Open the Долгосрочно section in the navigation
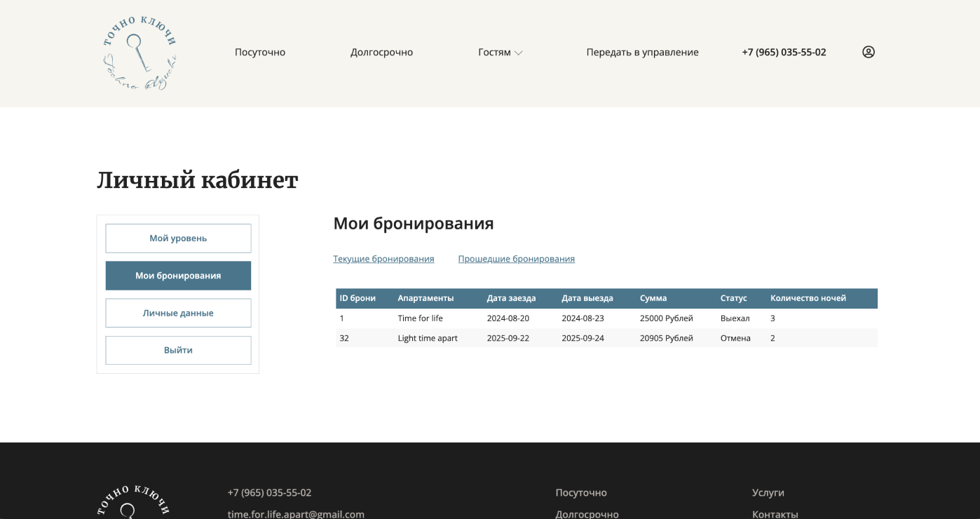This screenshot has height=519, width=980. click(x=381, y=52)
